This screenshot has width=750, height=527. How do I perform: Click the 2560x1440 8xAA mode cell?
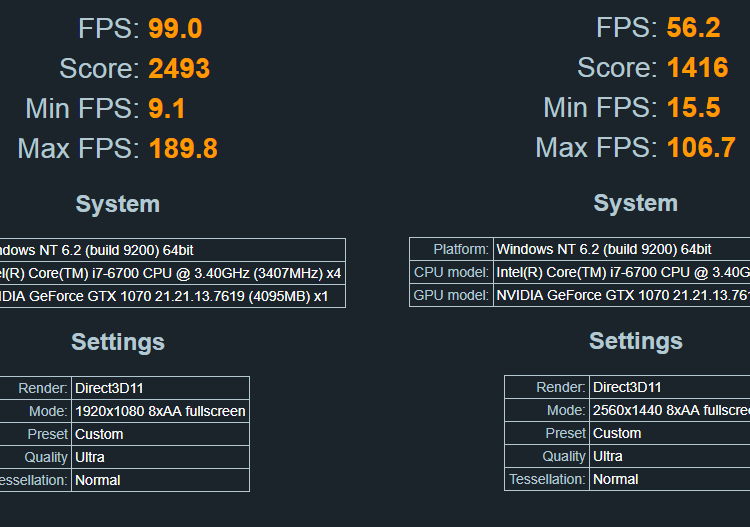pos(670,410)
